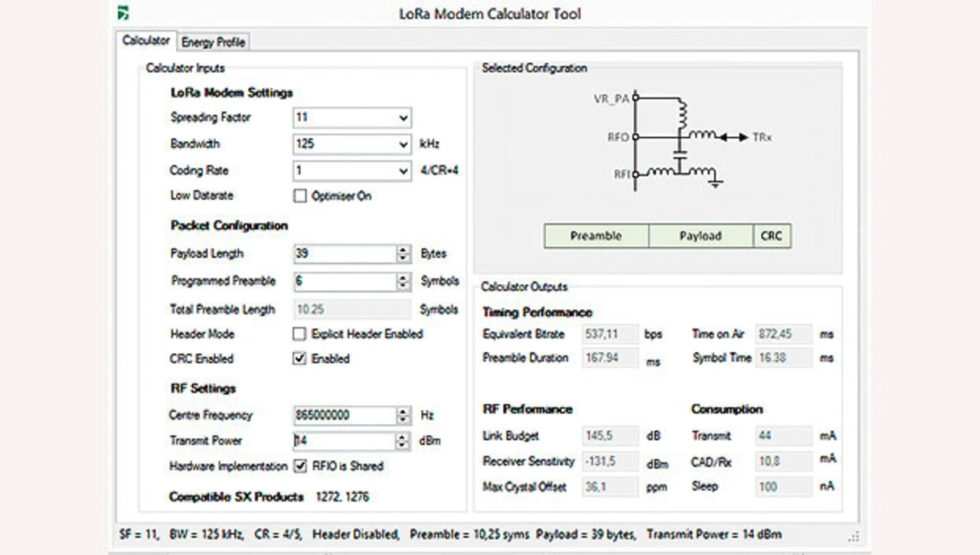Select the Payload block in packet diagram
Screen dimensions: 980x555
(701, 236)
